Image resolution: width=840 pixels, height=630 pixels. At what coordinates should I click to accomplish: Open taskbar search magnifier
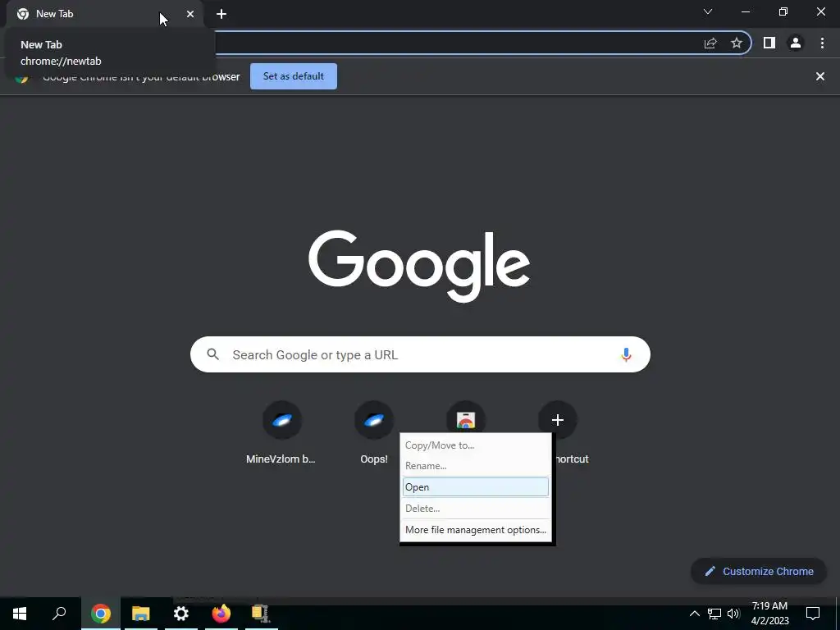(59, 614)
